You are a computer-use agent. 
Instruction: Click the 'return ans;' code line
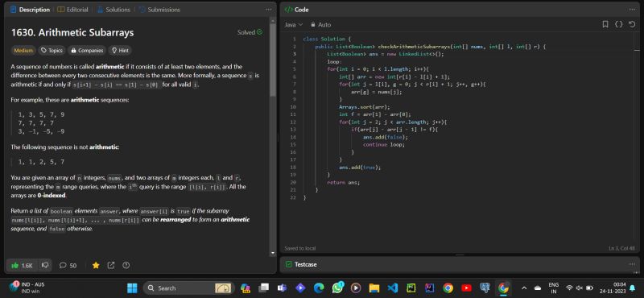344,182
